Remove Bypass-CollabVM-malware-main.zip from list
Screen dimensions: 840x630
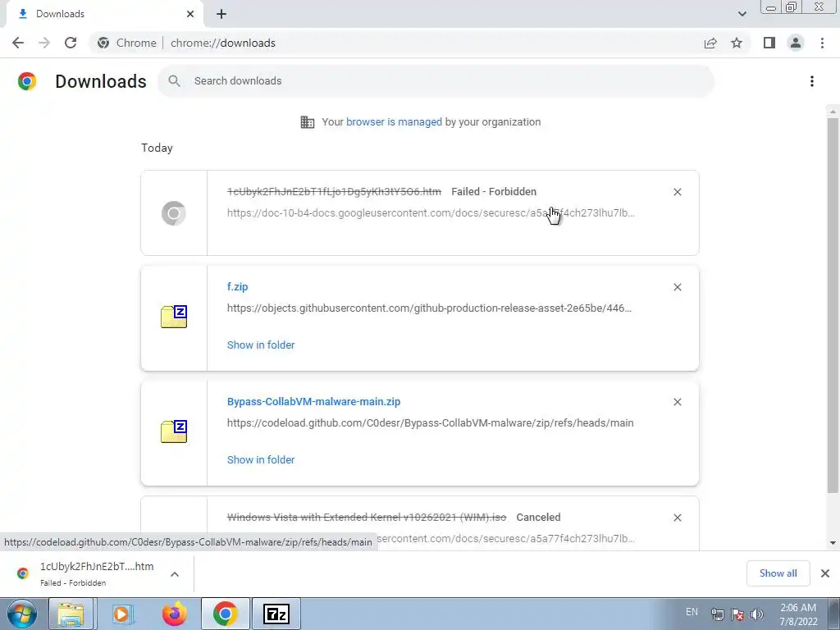pyautogui.click(x=677, y=402)
